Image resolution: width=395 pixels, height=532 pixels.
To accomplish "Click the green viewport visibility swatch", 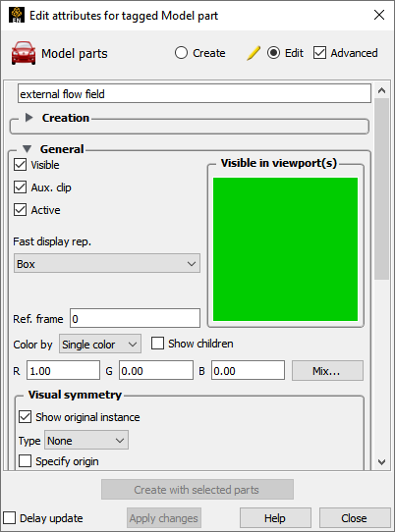I will tap(285, 249).
